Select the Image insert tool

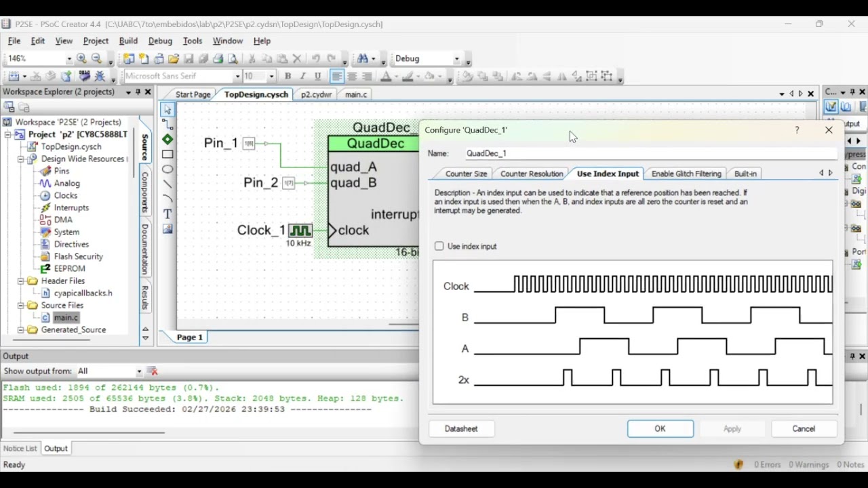[167, 228]
